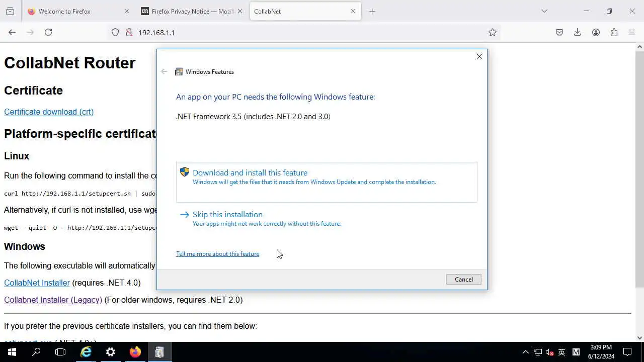
Task: Open Task View on taskbar
Action: coord(60,352)
